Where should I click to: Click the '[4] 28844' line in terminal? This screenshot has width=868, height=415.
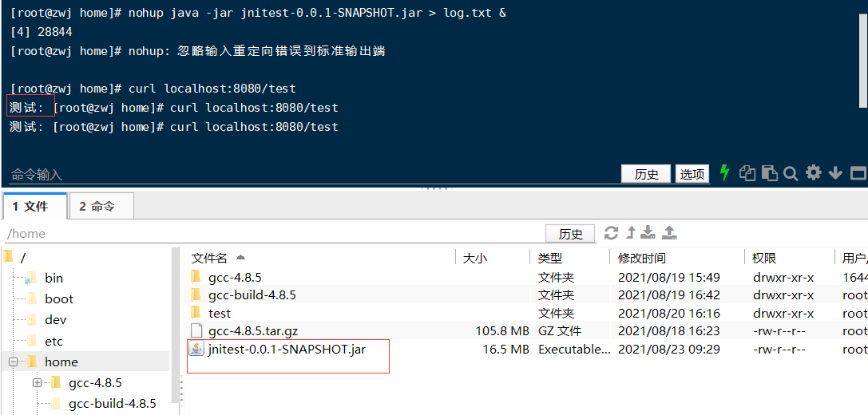pyautogui.click(x=42, y=32)
